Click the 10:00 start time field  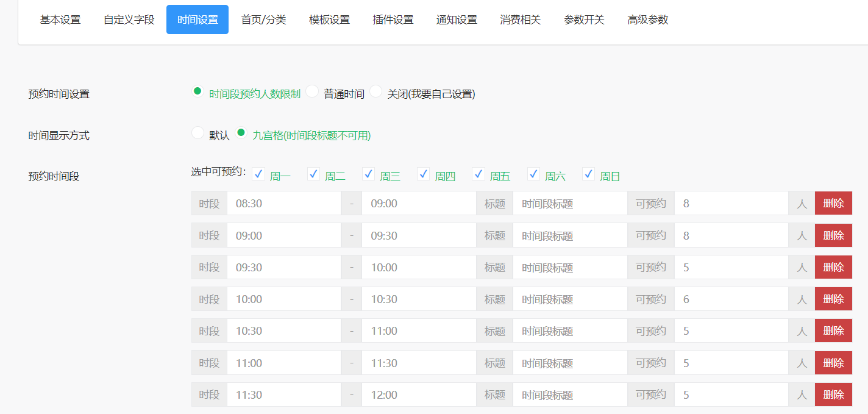[x=283, y=298]
